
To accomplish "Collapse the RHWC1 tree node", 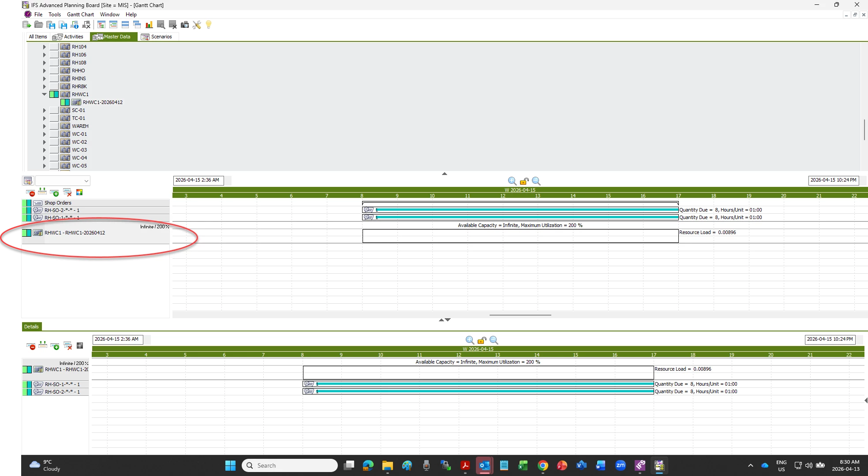I will coord(44,94).
